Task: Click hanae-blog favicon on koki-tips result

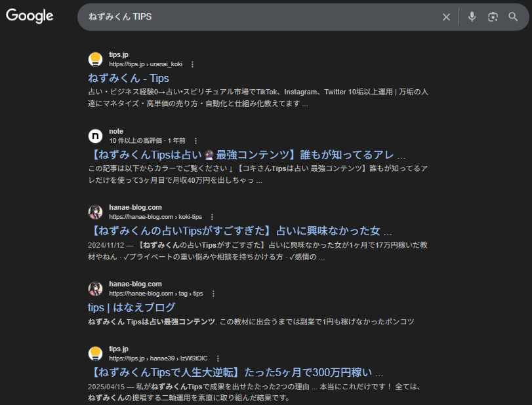Action: tap(96, 212)
